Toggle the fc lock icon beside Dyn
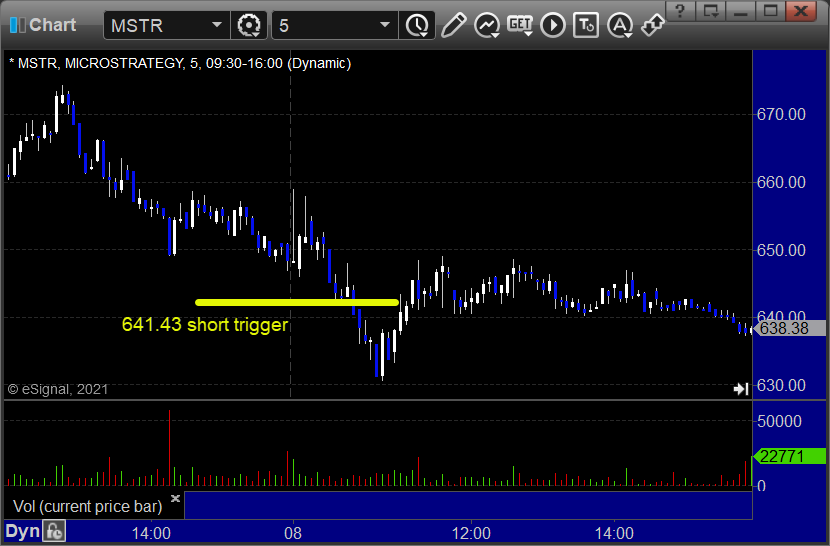830x546 pixels. point(54,531)
